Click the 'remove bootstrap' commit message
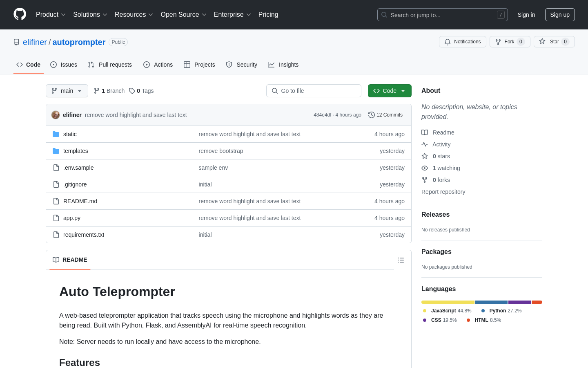 [x=221, y=151]
